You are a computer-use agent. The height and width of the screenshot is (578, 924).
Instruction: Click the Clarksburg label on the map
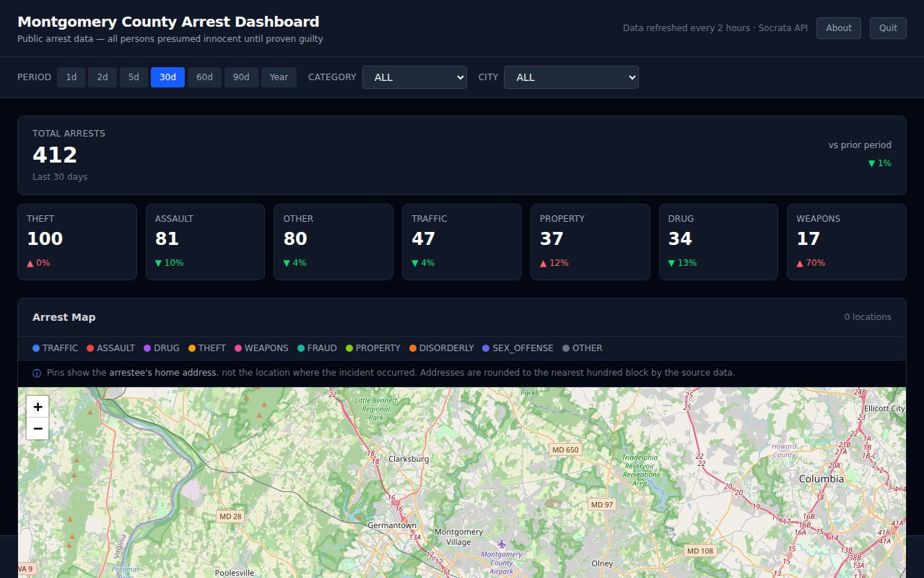409,459
